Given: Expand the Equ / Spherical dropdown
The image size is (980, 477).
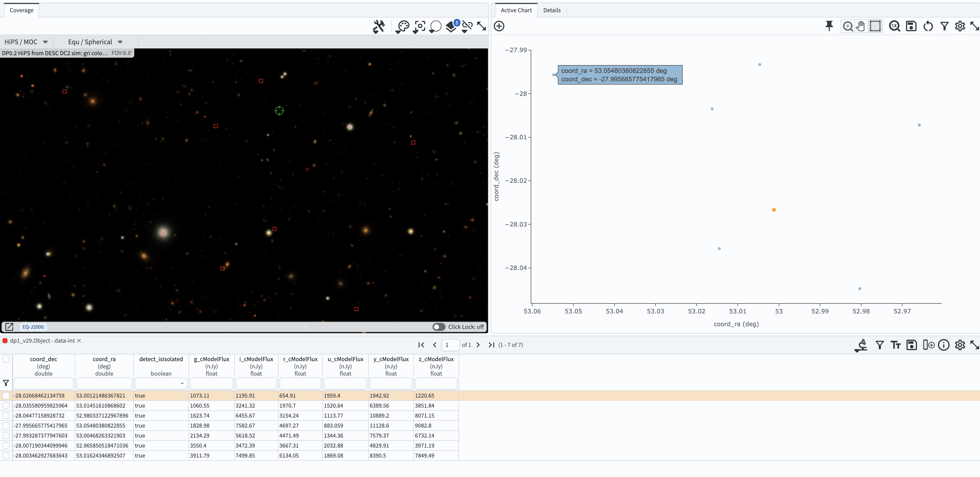Looking at the screenshot, I should [95, 42].
